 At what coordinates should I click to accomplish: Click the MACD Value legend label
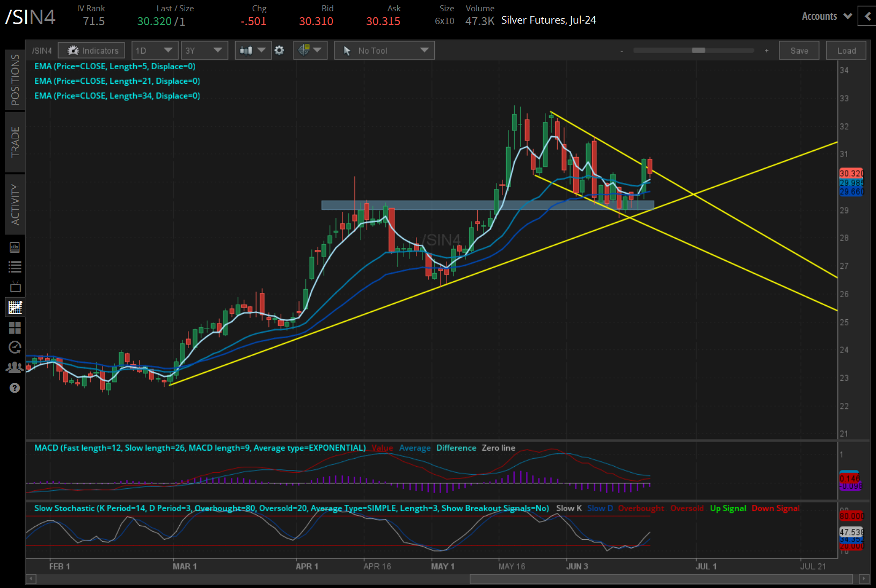click(x=382, y=448)
